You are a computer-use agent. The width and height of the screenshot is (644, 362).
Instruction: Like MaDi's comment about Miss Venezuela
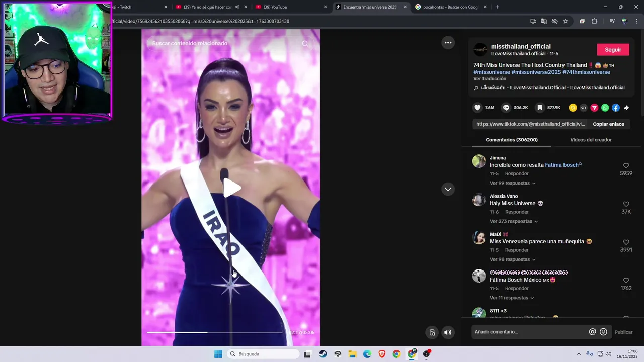click(x=626, y=242)
